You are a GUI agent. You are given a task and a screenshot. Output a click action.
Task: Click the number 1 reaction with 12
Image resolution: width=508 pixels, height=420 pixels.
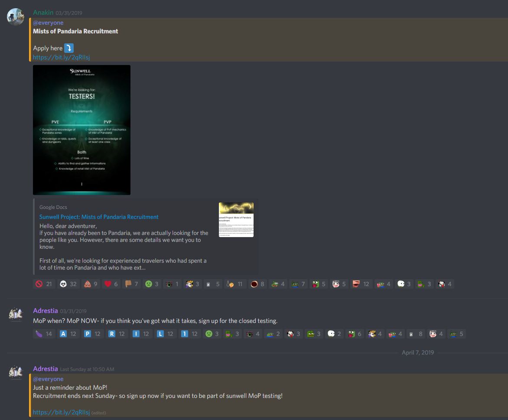click(190, 334)
